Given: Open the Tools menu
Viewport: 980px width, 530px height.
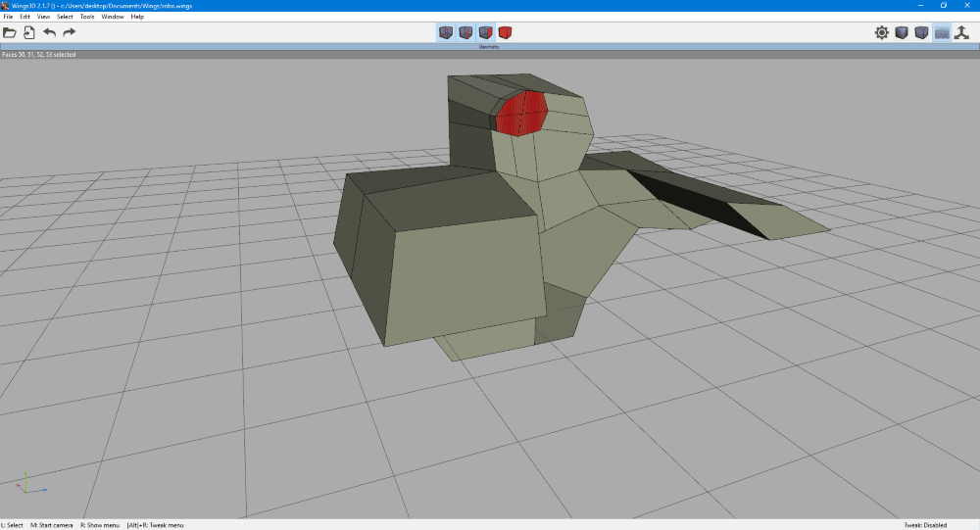Looking at the screenshot, I should 87,17.
